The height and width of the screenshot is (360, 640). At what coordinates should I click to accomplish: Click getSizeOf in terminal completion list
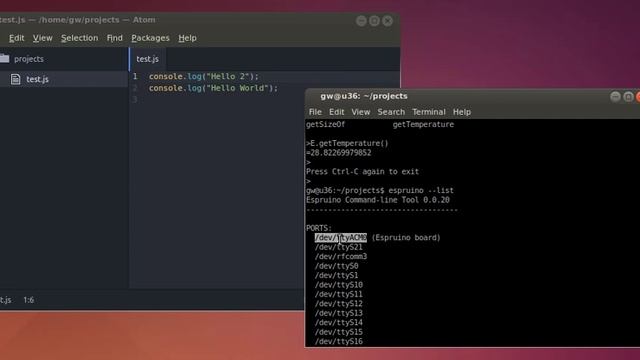(x=326, y=124)
